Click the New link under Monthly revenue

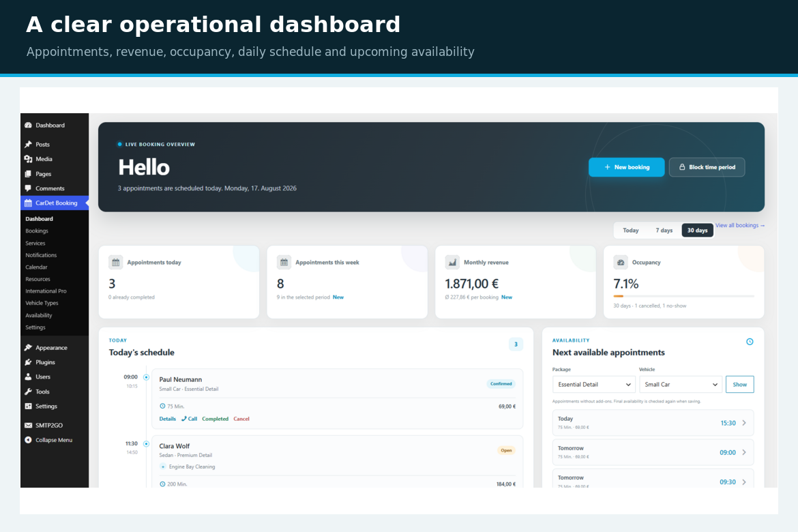(x=506, y=297)
